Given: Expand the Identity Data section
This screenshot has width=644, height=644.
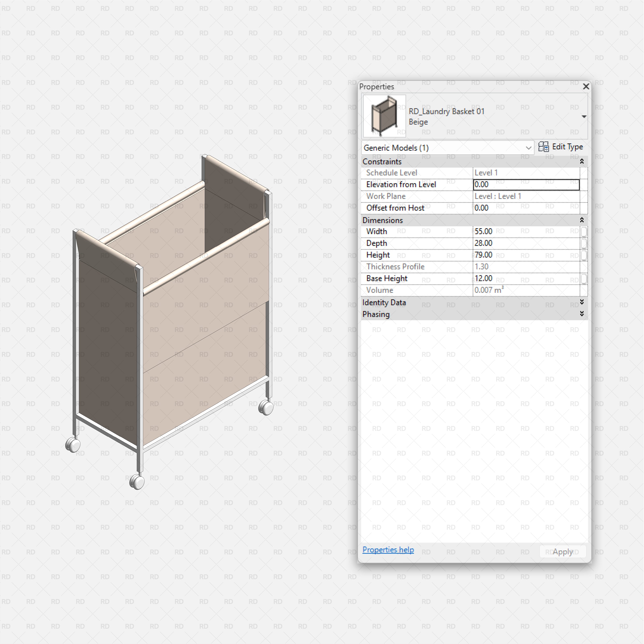Looking at the screenshot, I should 582,302.
